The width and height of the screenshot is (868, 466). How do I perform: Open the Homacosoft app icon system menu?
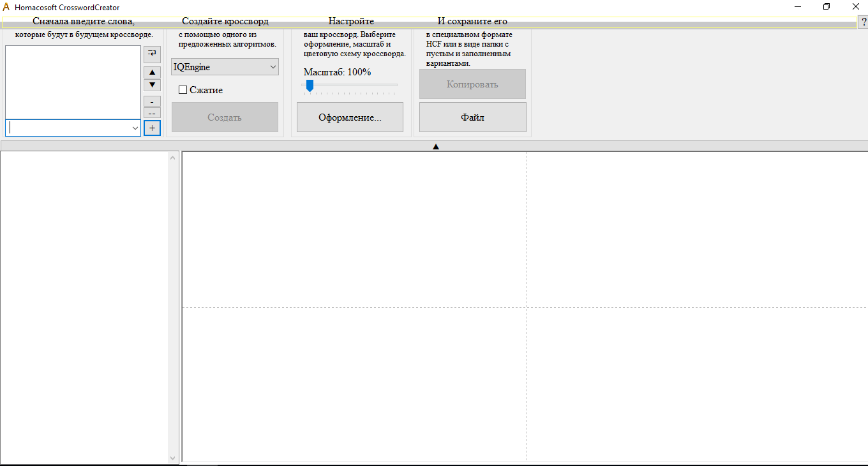[6, 7]
